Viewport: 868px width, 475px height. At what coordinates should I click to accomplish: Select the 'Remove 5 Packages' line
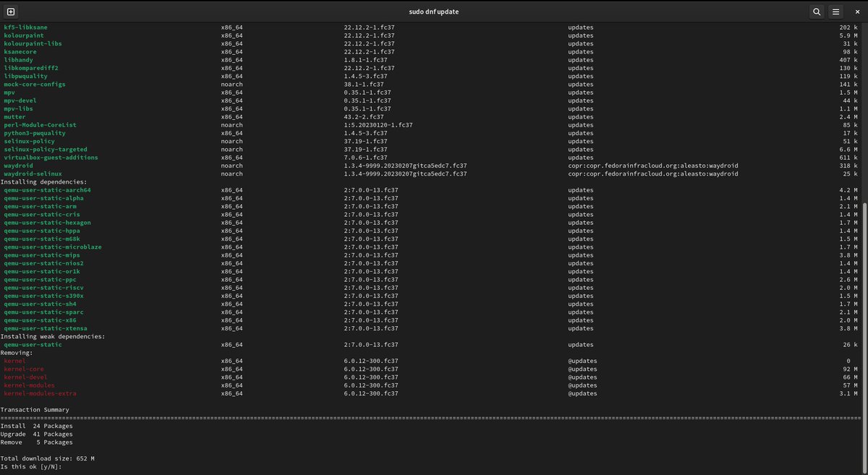tap(36, 442)
